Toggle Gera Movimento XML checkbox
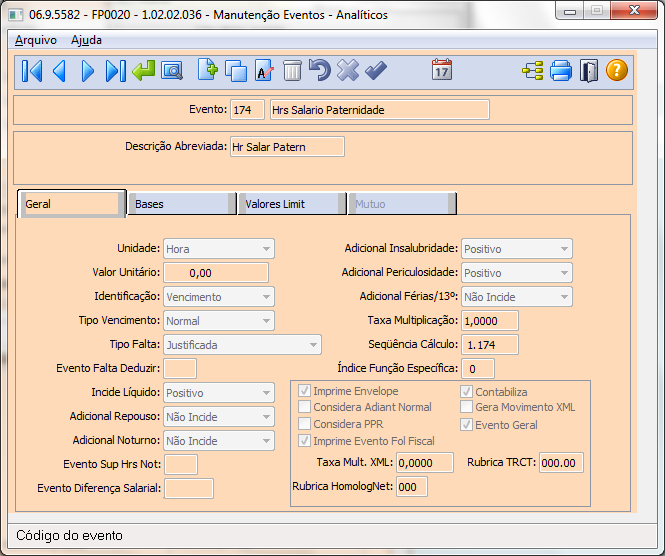Image resolution: width=665 pixels, height=556 pixels. [467, 407]
